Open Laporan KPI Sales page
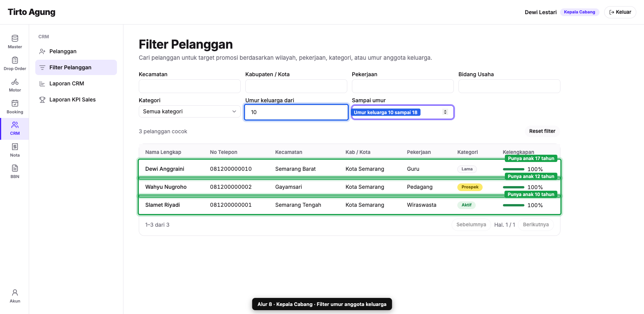 coord(76,100)
